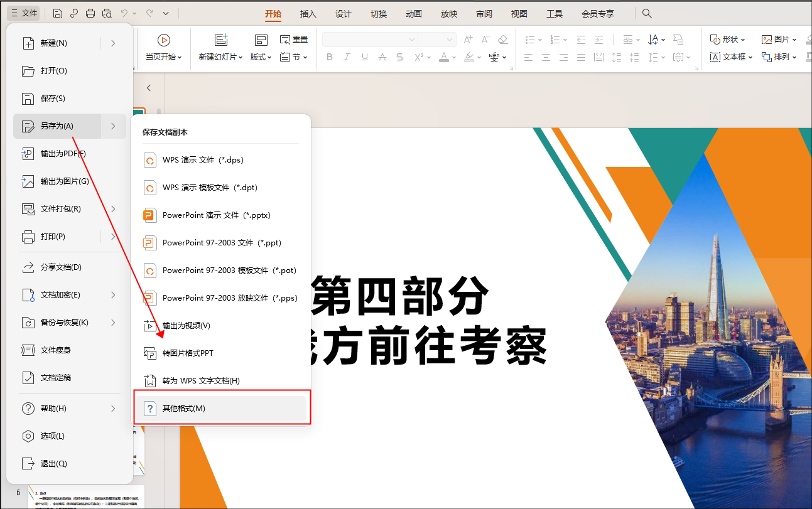Select 输出为PDF from the File menu
This screenshot has width=812, height=509.
62,153
